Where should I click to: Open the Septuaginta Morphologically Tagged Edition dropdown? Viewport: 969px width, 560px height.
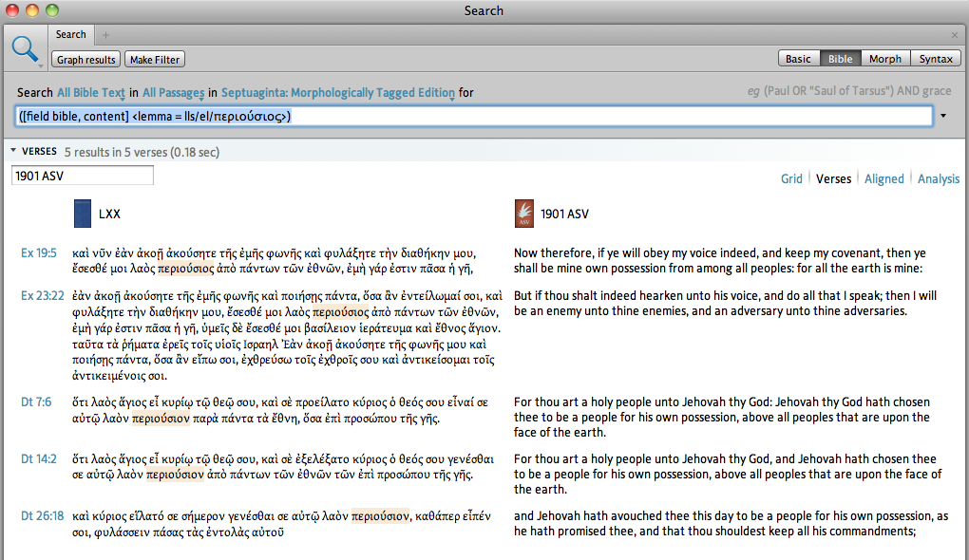338,93
